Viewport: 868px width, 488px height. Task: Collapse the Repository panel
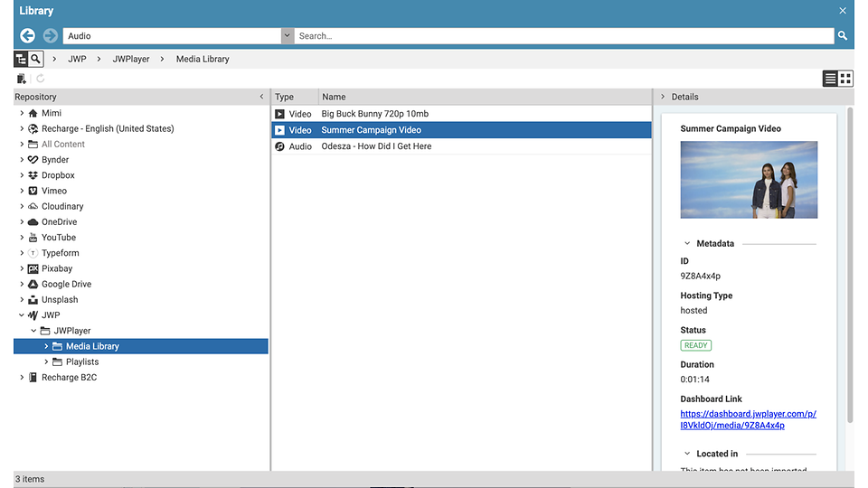(262, 97)
